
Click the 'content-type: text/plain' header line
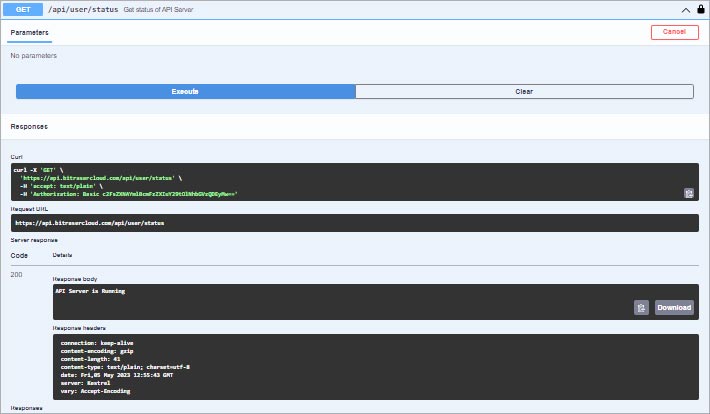click(125, 367)
